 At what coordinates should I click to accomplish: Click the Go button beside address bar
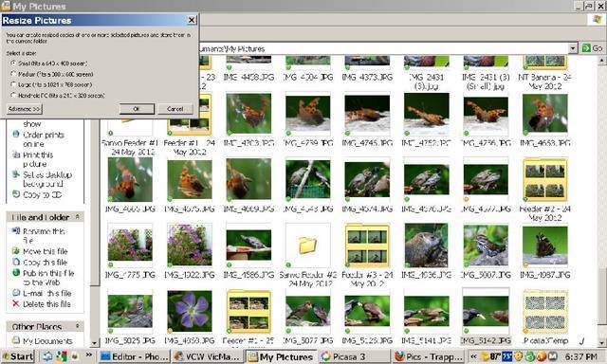click(x=592, y=48)
